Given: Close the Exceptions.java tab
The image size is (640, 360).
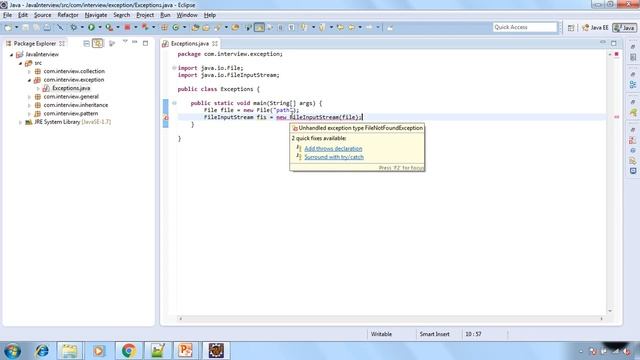Looking at the screenshot, I should (215, 43).
